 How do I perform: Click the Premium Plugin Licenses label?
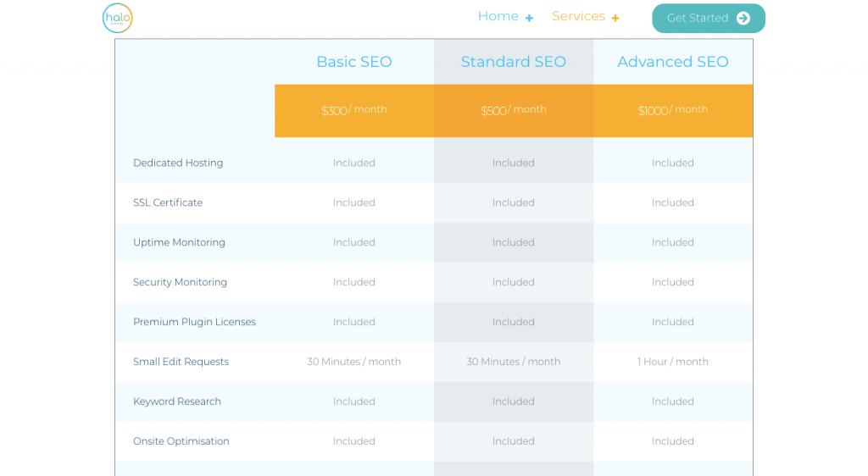coord(194,323)
